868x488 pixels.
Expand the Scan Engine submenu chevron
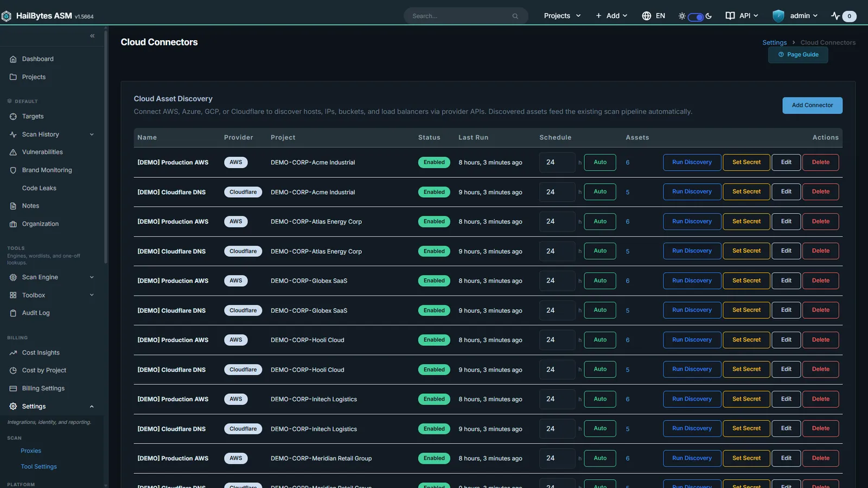[x=92, y=277]
